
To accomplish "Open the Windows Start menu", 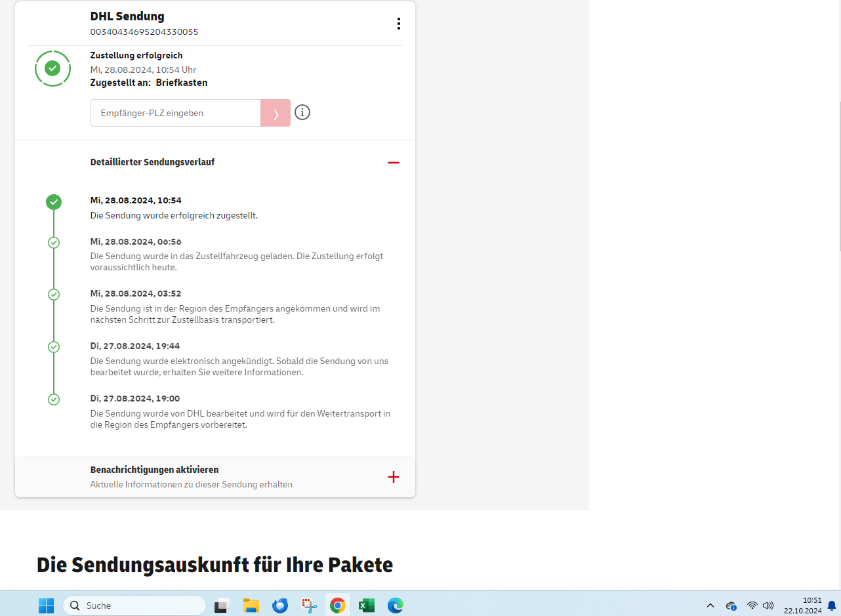I will [46, 606].
